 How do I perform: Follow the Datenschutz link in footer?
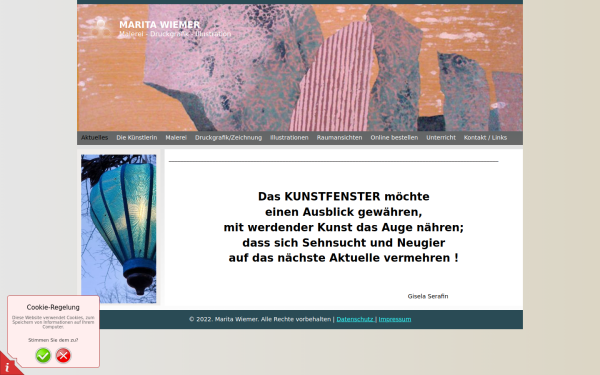355,319
